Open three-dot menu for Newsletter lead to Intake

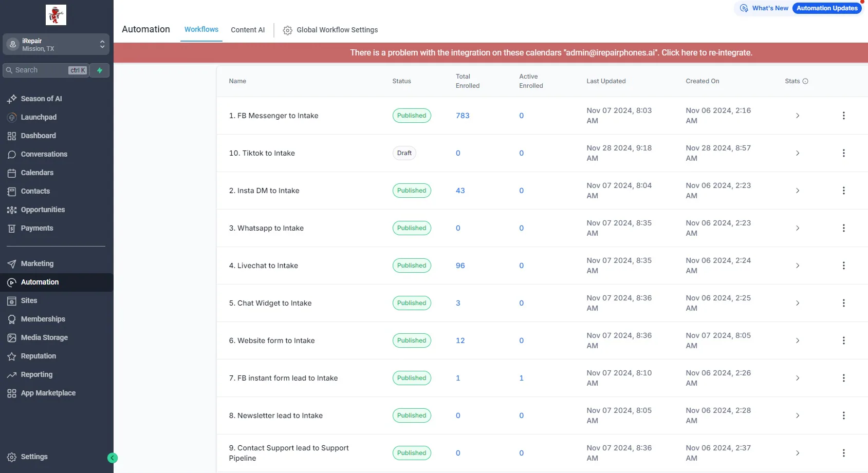point(843,415)
